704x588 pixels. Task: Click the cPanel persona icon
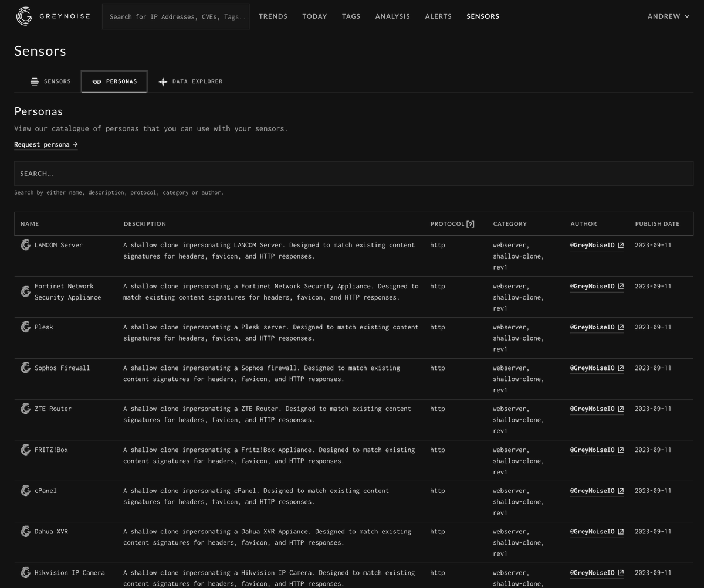point(25,491)
